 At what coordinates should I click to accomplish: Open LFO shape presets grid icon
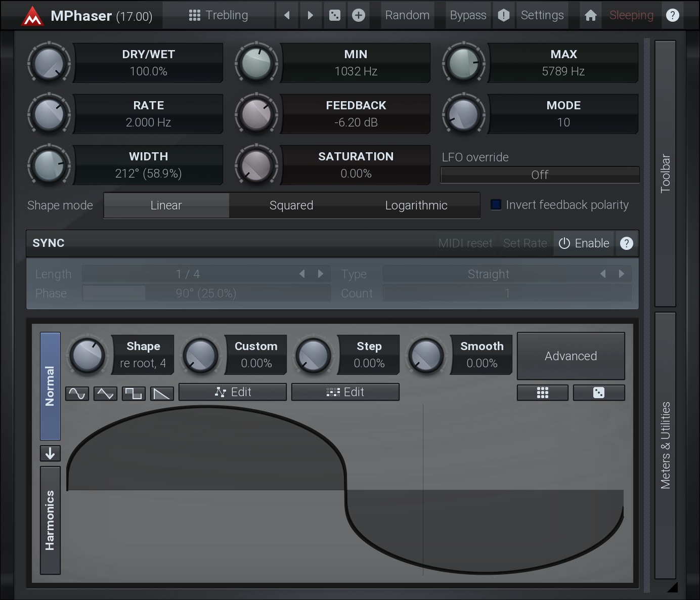point(542,393)
